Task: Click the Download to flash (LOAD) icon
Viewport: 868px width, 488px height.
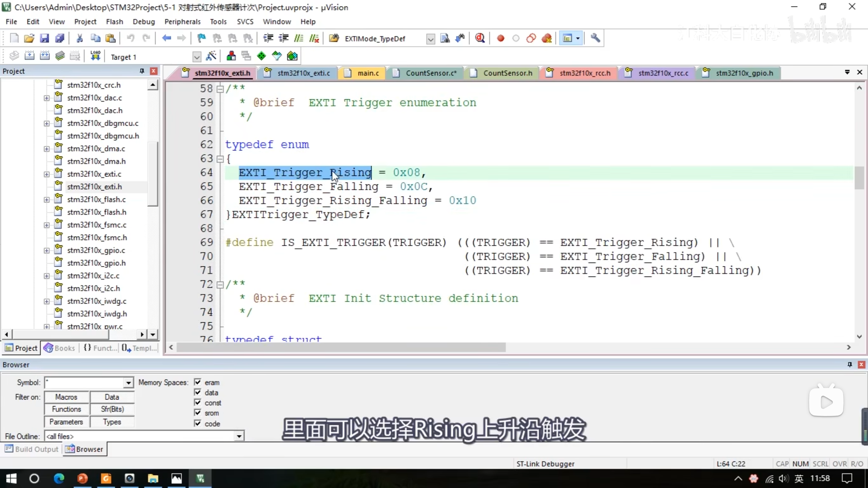Action: point(95,56)
